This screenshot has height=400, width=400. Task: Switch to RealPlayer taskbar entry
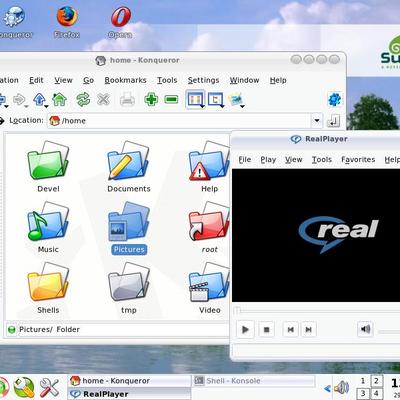[129, 394]
